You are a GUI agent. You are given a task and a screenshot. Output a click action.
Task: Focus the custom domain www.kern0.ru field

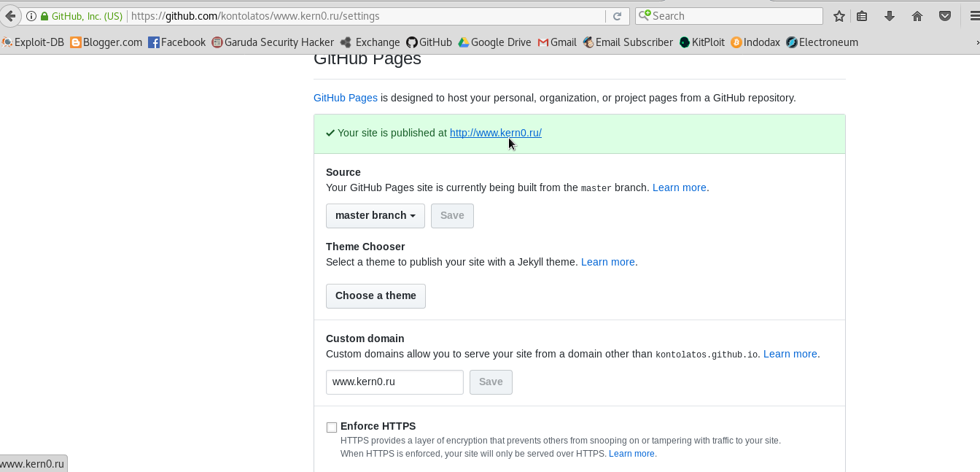point(394,382)
